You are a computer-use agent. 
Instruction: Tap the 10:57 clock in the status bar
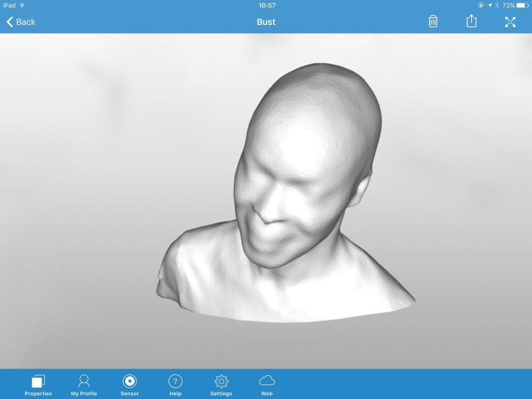click(267, 5)
